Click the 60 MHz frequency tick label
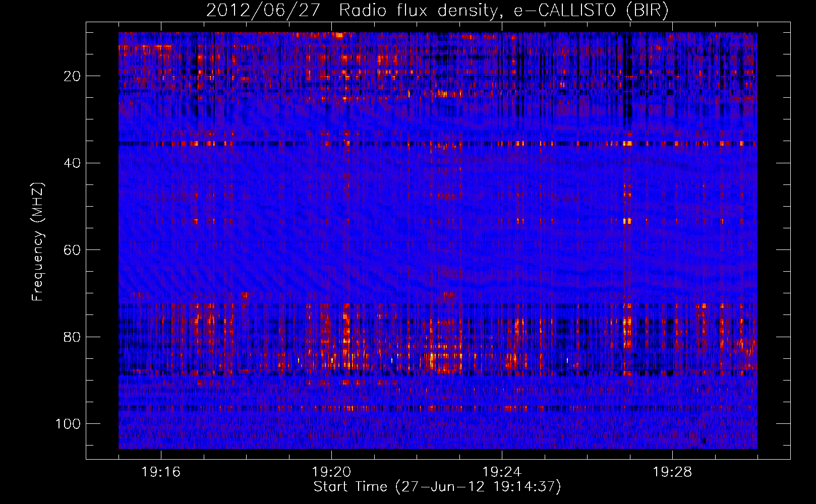This screenshot has height=504, width=816. 73,250
